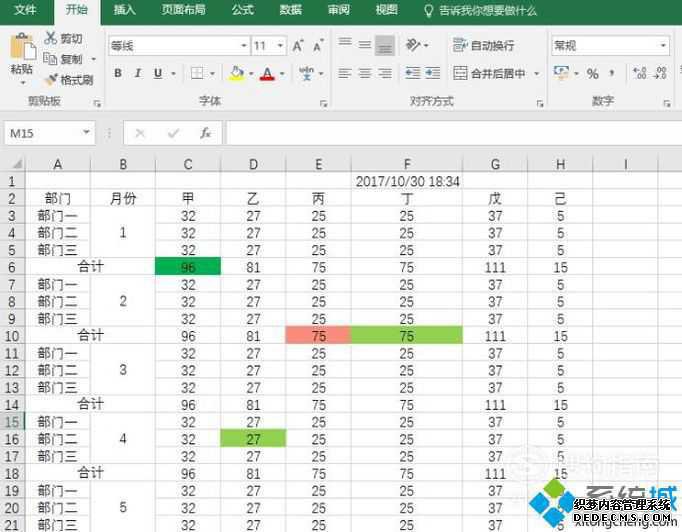Screen dimensions: 682x532
Task: Apply the comma style
Action: [612, 73]
